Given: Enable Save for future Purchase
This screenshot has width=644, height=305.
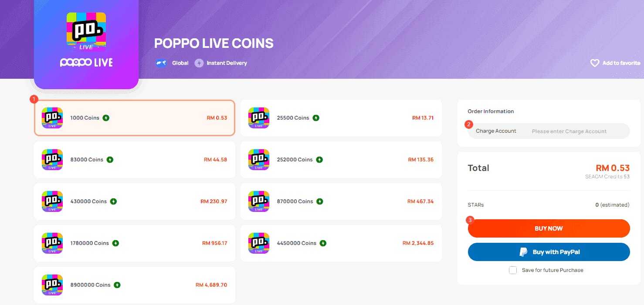Looking at the screenshot, I should tap(512, 270).
